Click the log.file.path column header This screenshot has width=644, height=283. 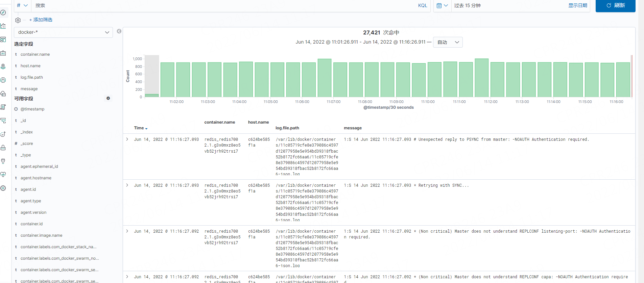click(x=287, y=128)
